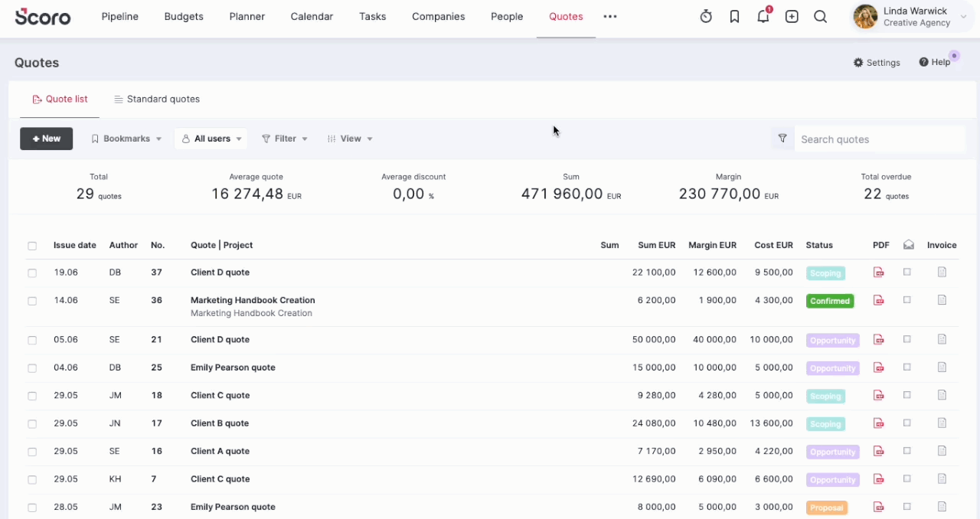Viewport: 980px width, 519px height.
Task: Click the Scoro logo
Action: point(43,16)
